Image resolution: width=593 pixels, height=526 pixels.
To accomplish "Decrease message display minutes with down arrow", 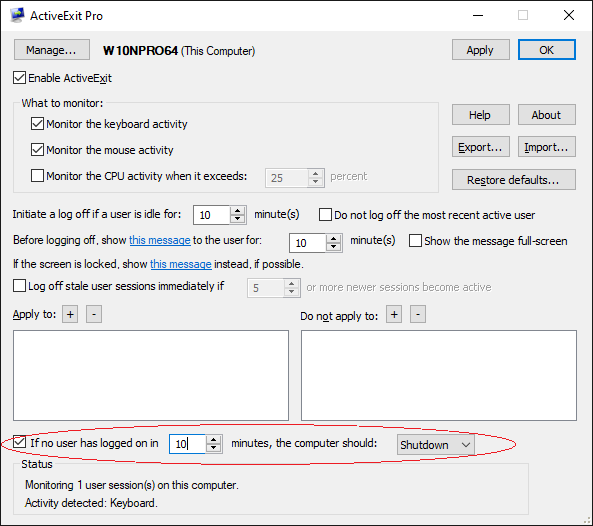I will click(x=334, y=247).
